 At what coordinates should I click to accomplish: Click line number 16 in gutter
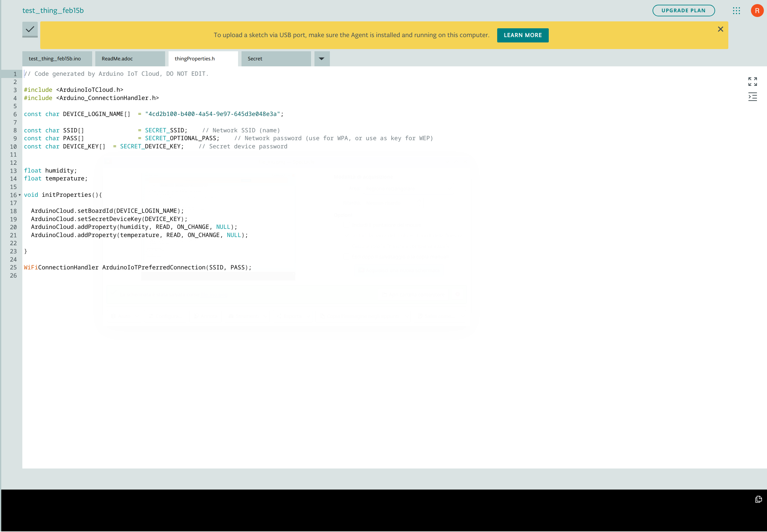pos(13,195)
